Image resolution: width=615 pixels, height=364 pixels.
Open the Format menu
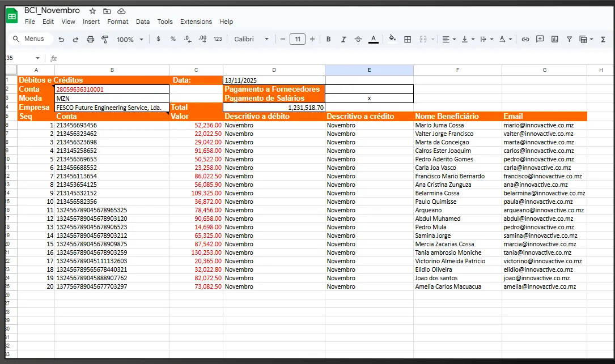click(117, 22)
